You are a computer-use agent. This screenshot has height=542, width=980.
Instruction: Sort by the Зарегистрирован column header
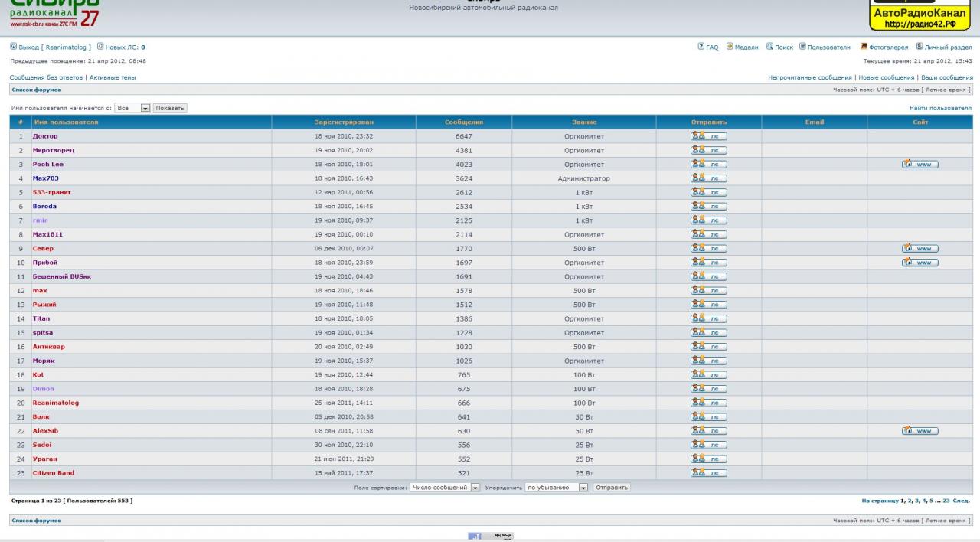coord(344,122)
